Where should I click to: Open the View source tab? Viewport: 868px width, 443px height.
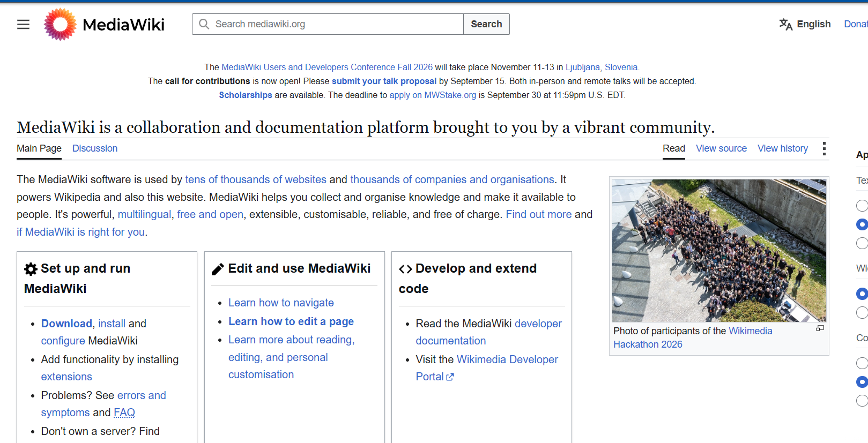point(721,148)
